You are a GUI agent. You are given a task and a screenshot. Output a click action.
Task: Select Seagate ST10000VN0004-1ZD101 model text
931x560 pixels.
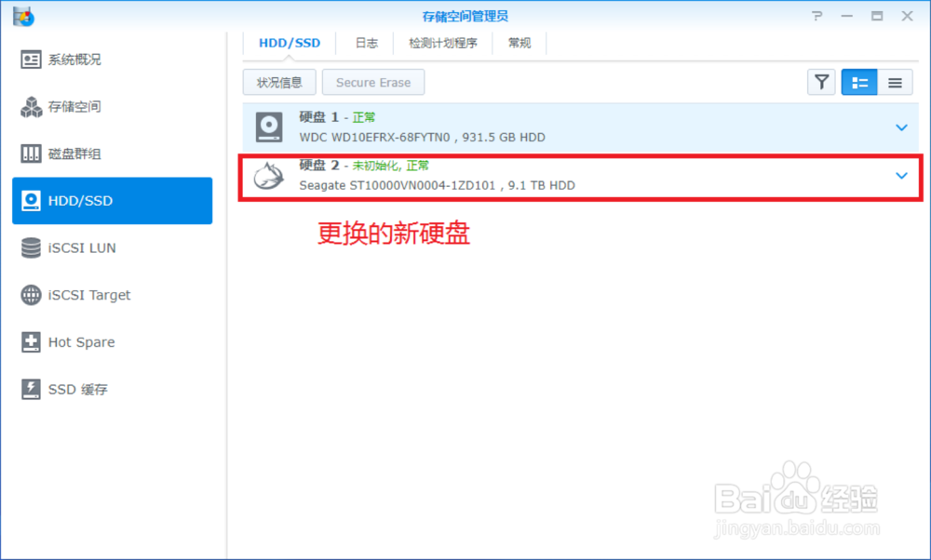tap(398, 186)
